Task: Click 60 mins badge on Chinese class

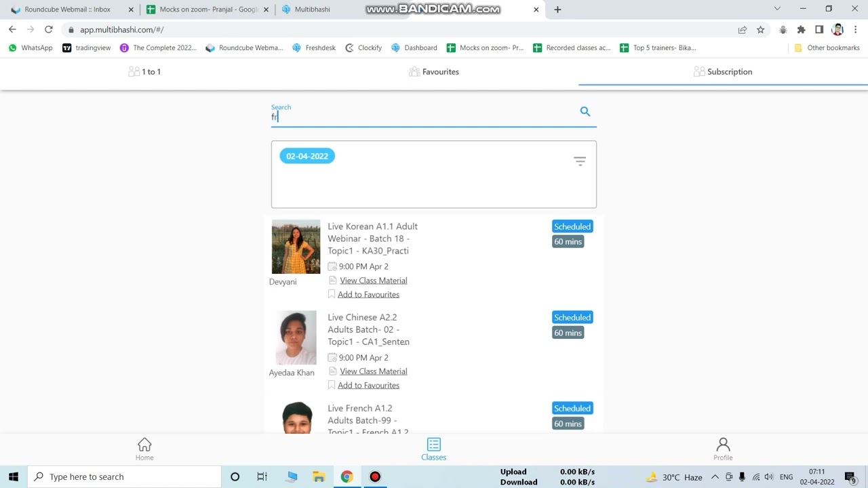Action: [568, 333]
